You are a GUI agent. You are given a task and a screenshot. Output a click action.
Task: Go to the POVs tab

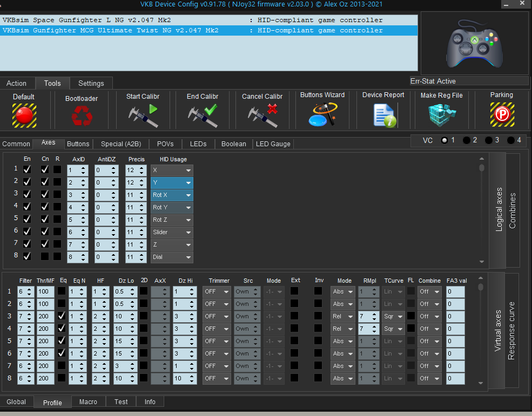coord(165,144)
